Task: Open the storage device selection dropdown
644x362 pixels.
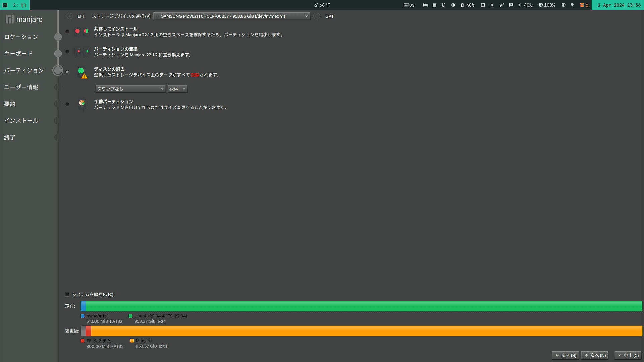Action: pos(232,16)
